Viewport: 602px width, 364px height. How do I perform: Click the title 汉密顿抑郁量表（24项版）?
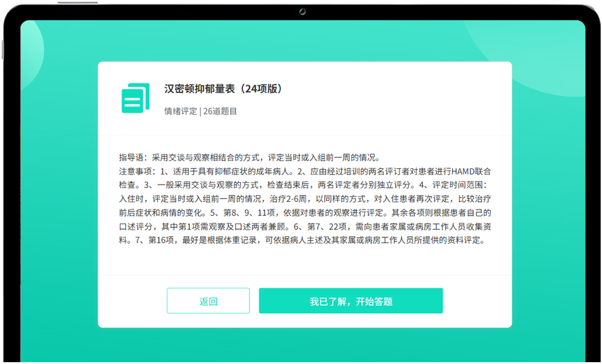click(223, 89)
